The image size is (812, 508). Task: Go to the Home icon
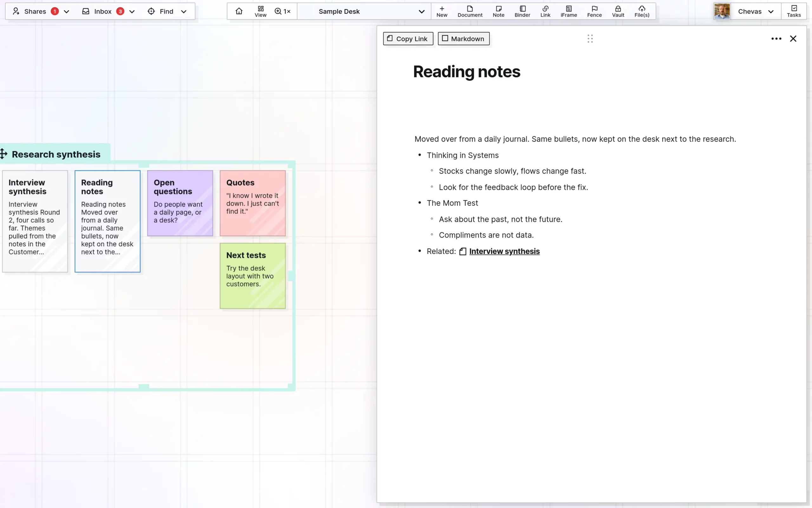(239, 11)
